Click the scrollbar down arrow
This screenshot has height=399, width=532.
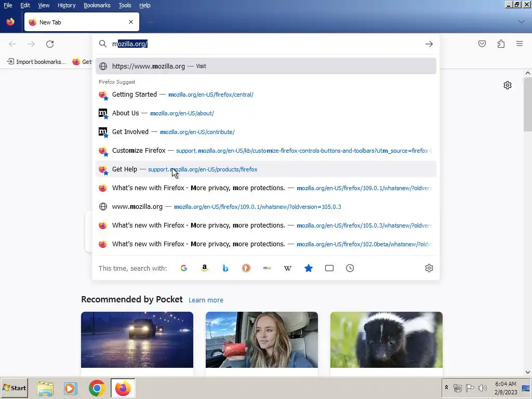pyautogui.click(x=528, y=372)
